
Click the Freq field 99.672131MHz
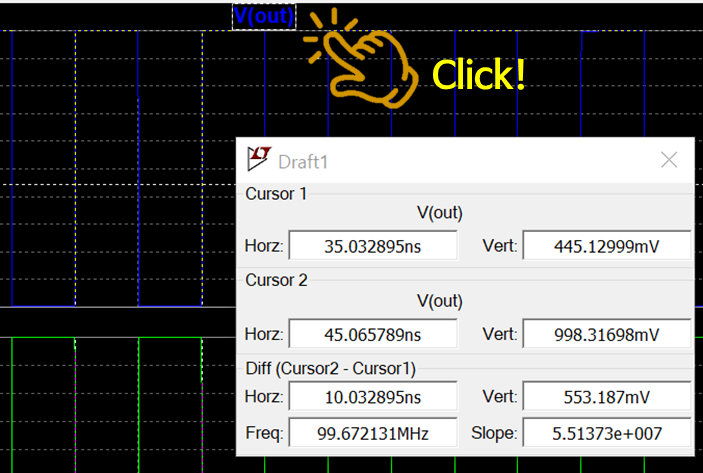click(x=373, y=433)
